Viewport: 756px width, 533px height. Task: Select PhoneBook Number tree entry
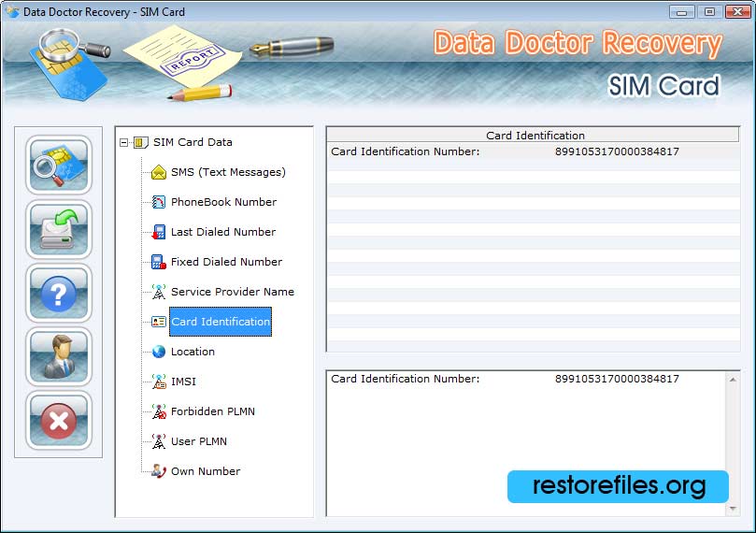click(223, 202)
